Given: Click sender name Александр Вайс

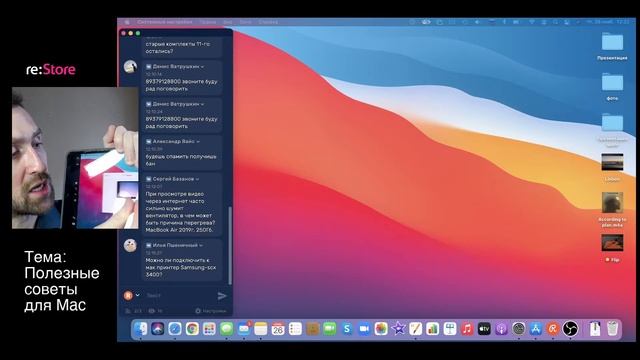Looking at the screenshot, I should [x=173, y=142].
